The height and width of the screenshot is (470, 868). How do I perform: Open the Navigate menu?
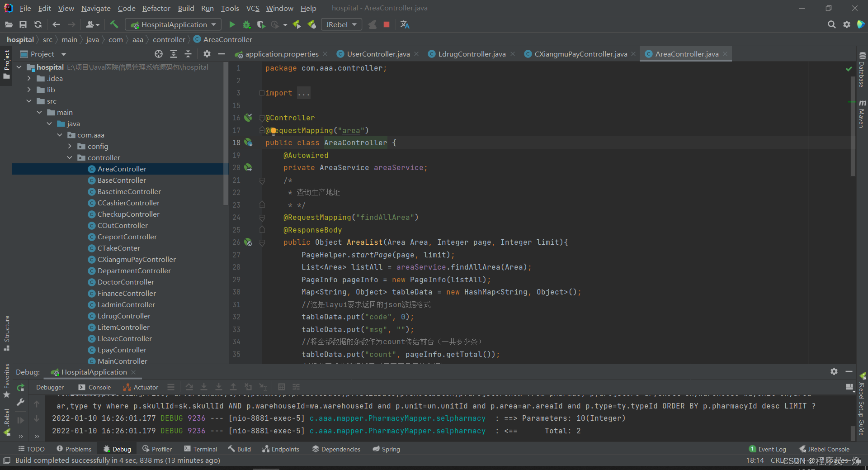point(96,8)
